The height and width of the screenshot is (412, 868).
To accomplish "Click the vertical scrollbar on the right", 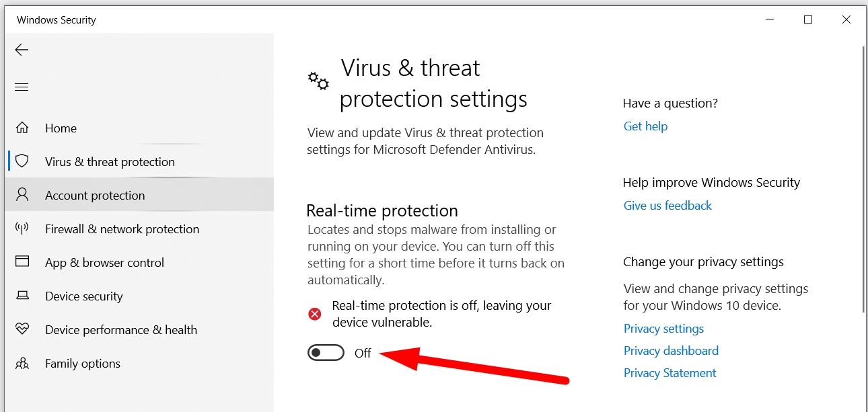I will pos(864,178).
